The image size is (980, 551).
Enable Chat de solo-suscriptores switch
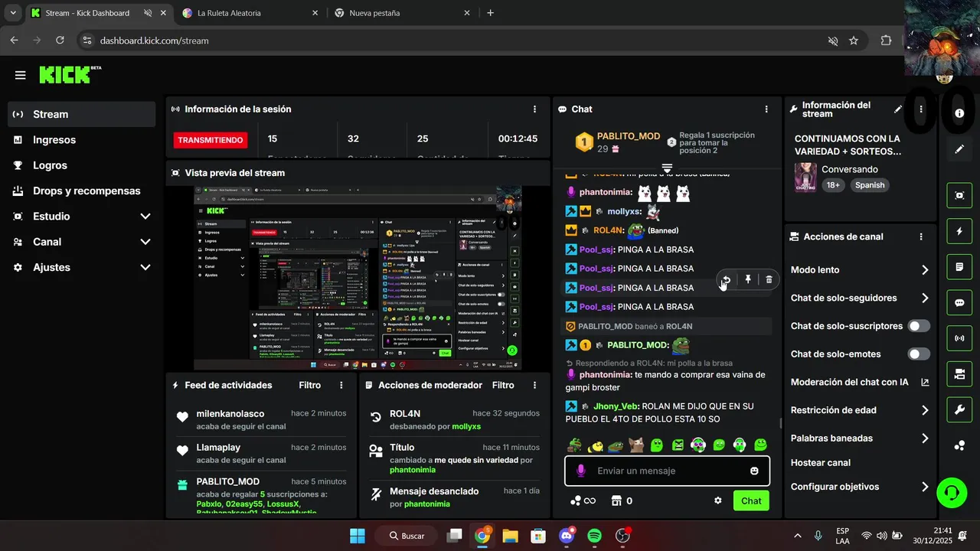point(919,326)
